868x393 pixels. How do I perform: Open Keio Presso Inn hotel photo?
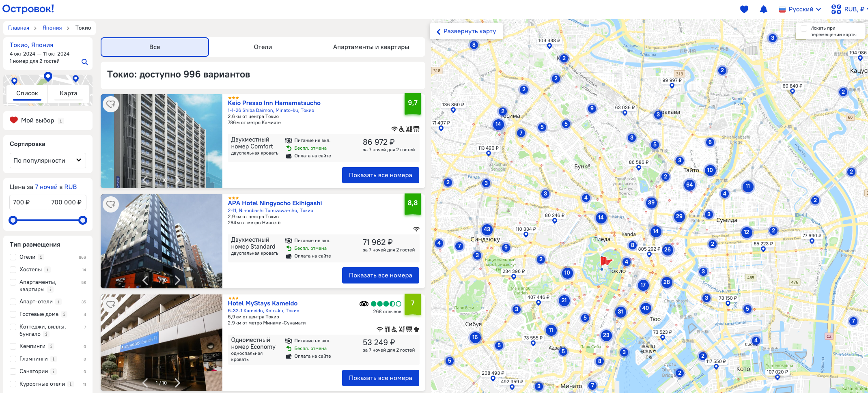point(162,141)
